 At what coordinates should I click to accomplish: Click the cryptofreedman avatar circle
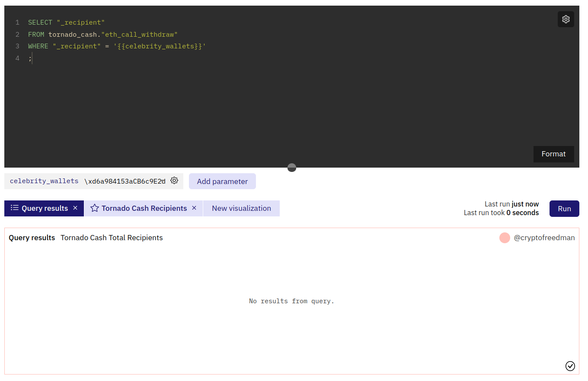[505, 238]
